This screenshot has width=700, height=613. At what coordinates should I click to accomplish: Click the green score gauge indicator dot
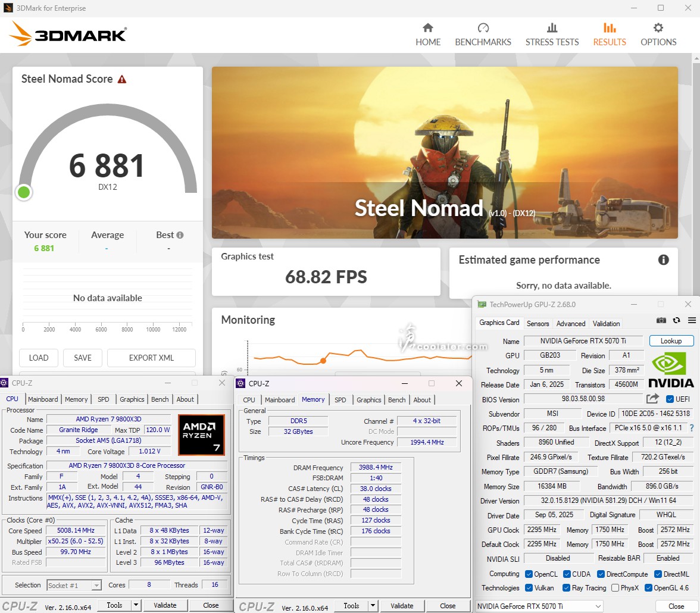click(x=24, y=192)
